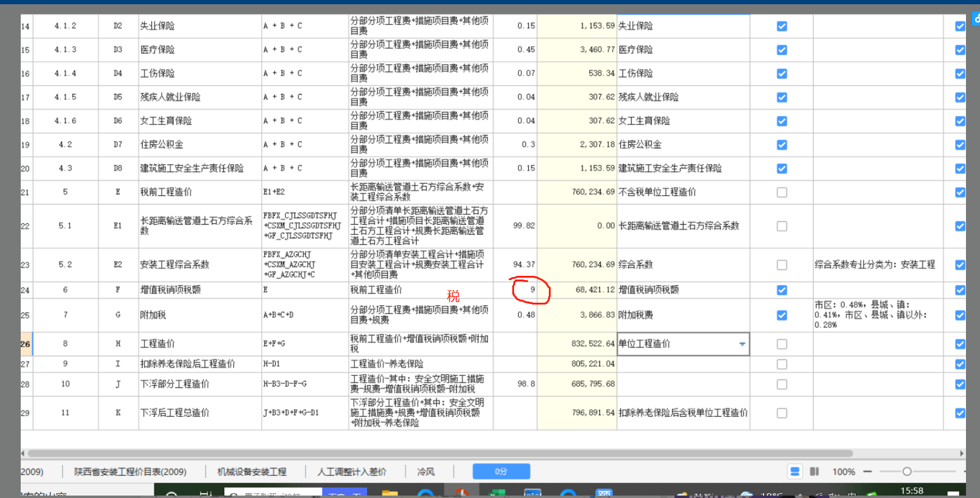Viewport: 980px width, 498px height.
Task: Uncheck the first checkbox in 增值税销项税额 row
Action: coord(782,290)
